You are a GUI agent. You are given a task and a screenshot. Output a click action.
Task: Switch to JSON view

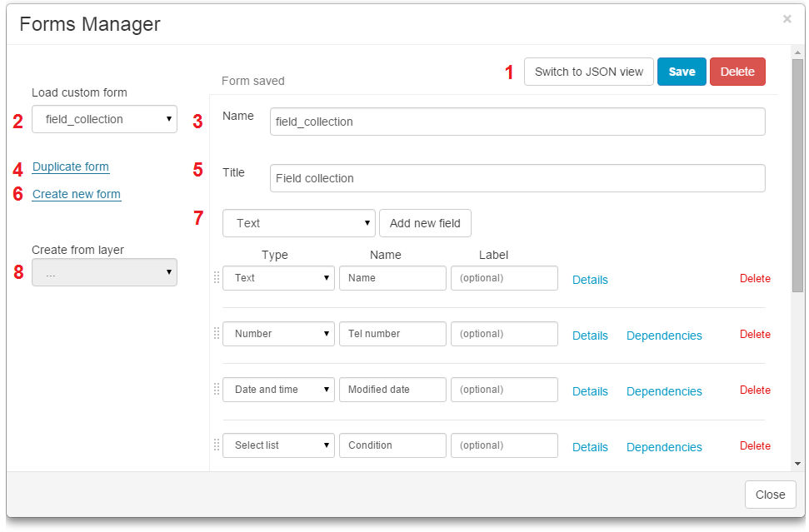pos(588,72)
